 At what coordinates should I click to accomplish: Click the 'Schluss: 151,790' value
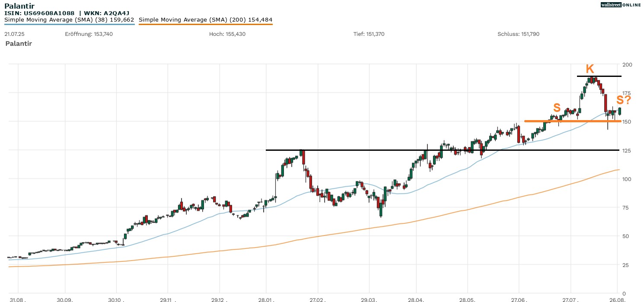tap(518, 34)
